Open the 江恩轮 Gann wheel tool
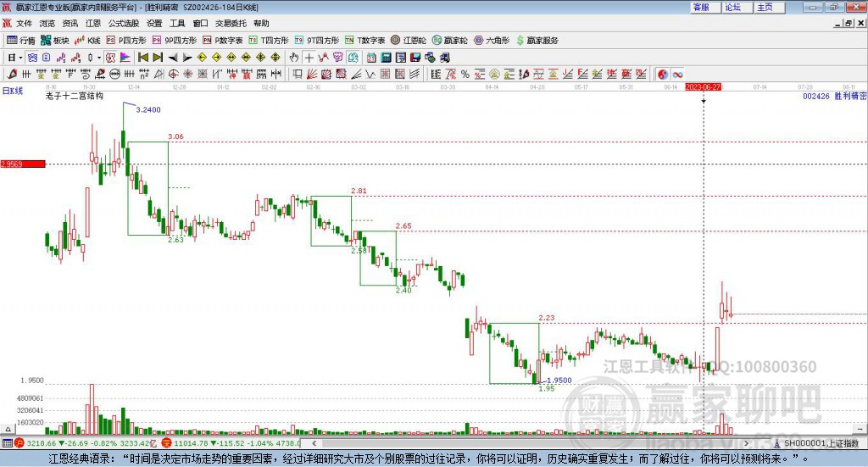The image size is (868, 467). coord(409,41)
